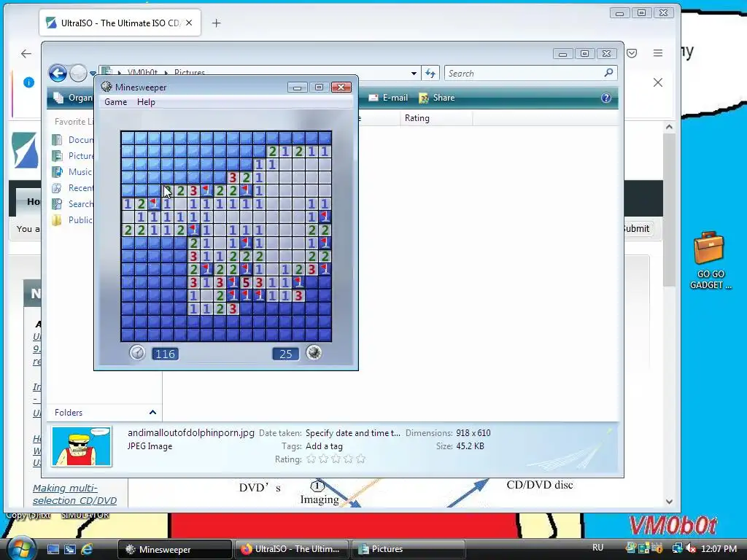The height and width of the screenshot is (560, 747).
Task: Click the magnifier icon in the Search box
Action: [608, 73]
